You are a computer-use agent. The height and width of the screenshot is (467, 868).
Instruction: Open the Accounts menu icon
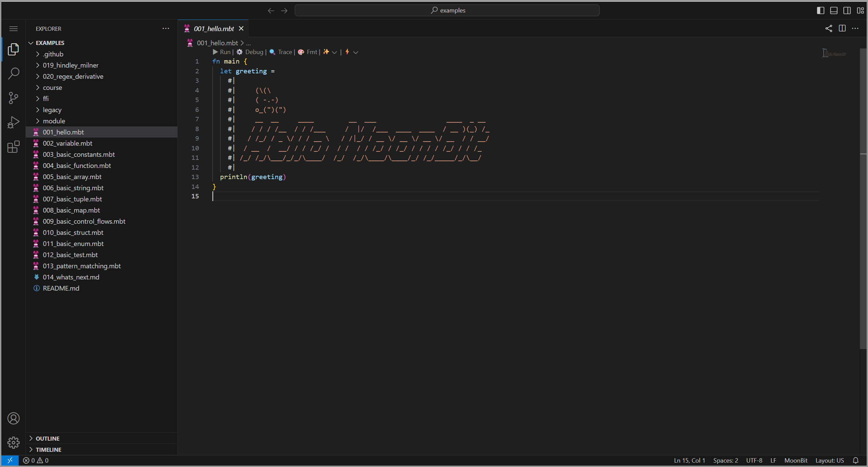coord(13,418)
